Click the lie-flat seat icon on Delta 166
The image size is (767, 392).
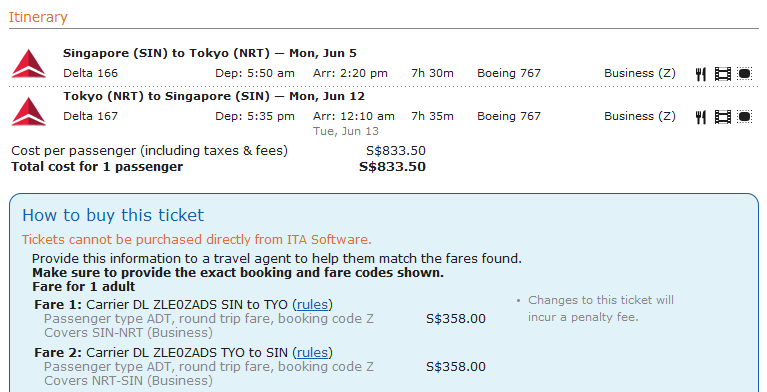[x=744, y=73]
